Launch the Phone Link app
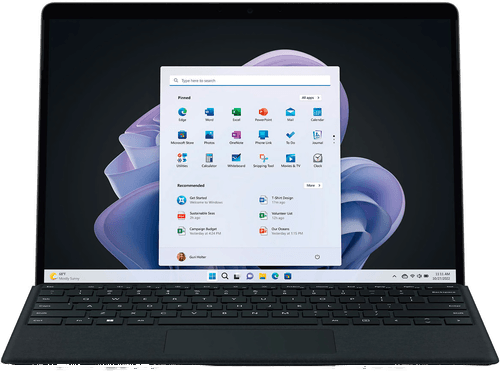500x371 pixels. click(x=263, y=137)
